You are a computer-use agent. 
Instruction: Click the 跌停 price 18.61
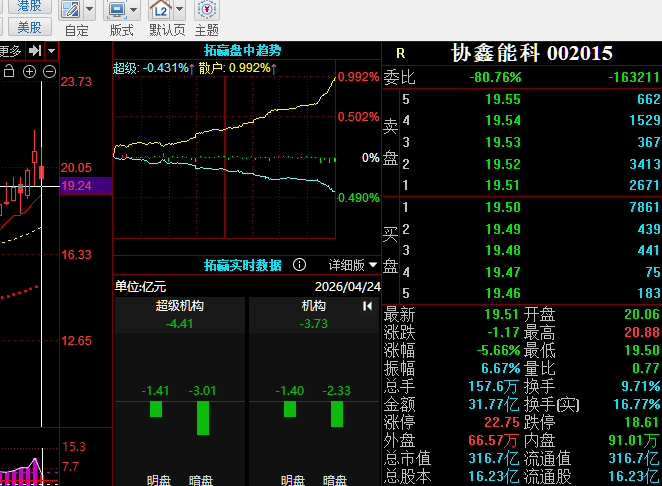click(x=642, y=422)
